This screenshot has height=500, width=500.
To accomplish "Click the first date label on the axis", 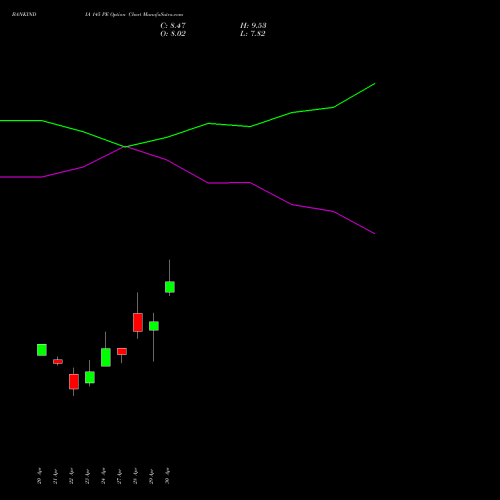I will (40, 476).
